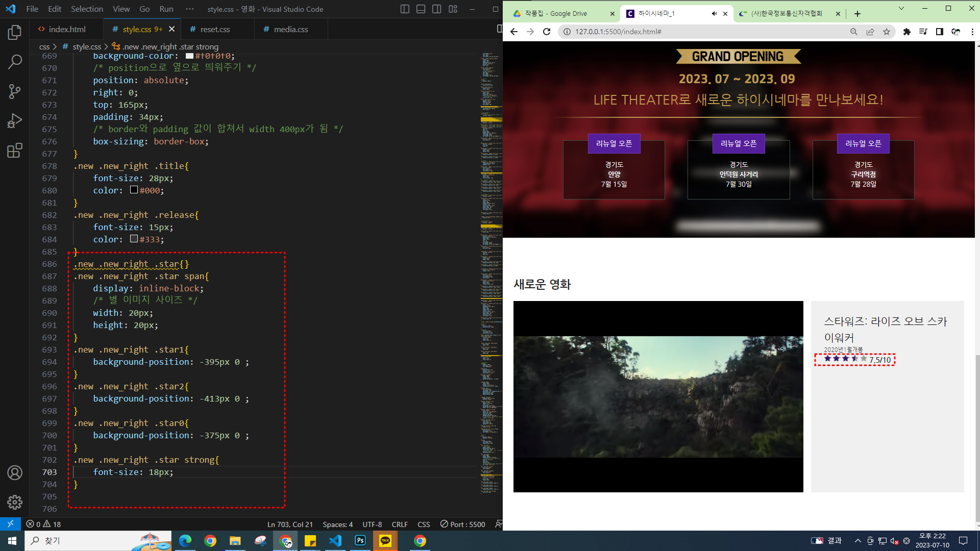Open the Extensions view

(x=15, y=151)
